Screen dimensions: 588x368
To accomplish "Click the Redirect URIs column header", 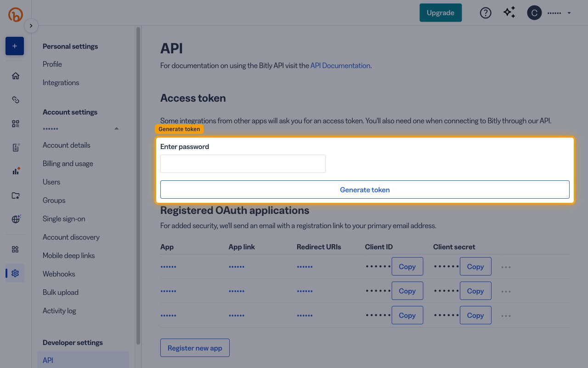I will click(319, 247).
